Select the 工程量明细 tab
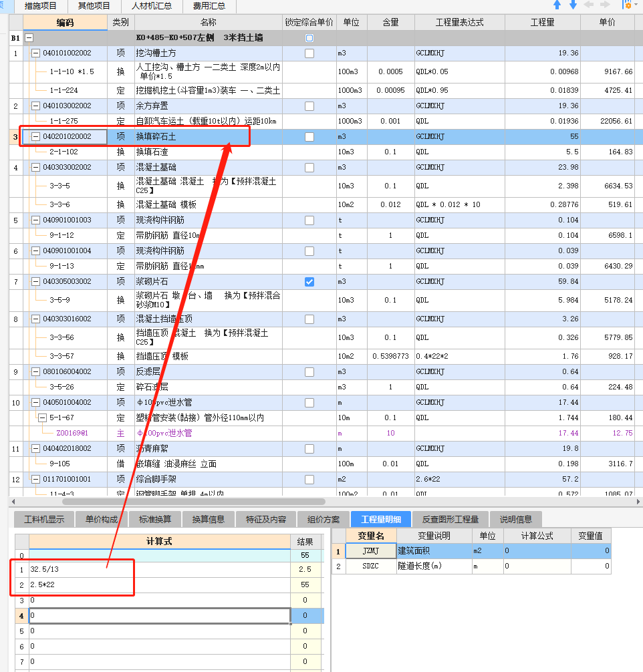This screenshot has width=643, height=672. pos(381,520)
